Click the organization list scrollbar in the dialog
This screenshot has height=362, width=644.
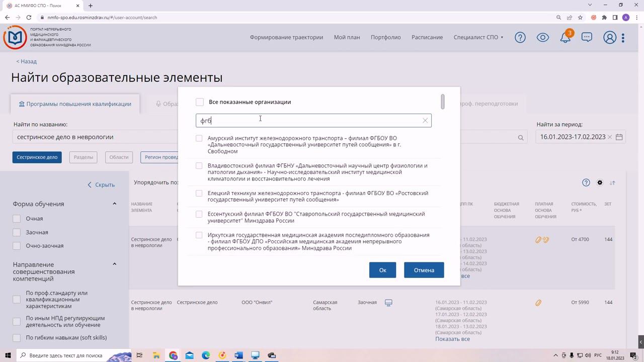(x=442, y=102)
